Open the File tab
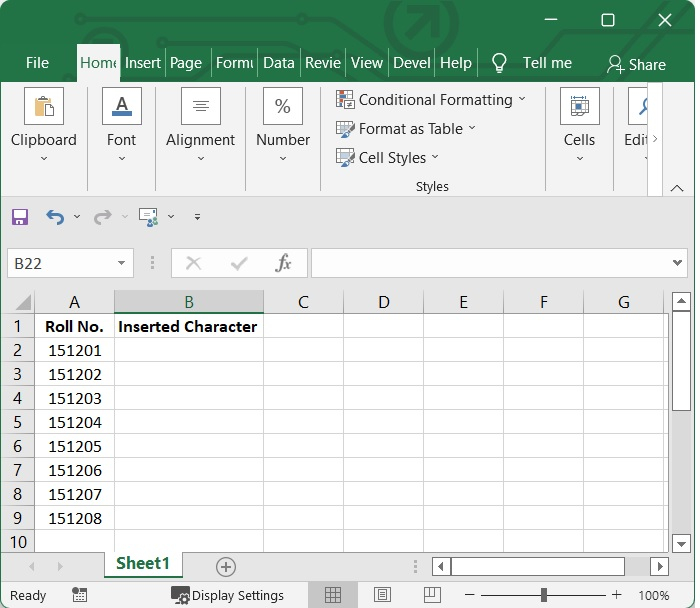The width and height of the screenshot is (700, 608). coord(37,62)
